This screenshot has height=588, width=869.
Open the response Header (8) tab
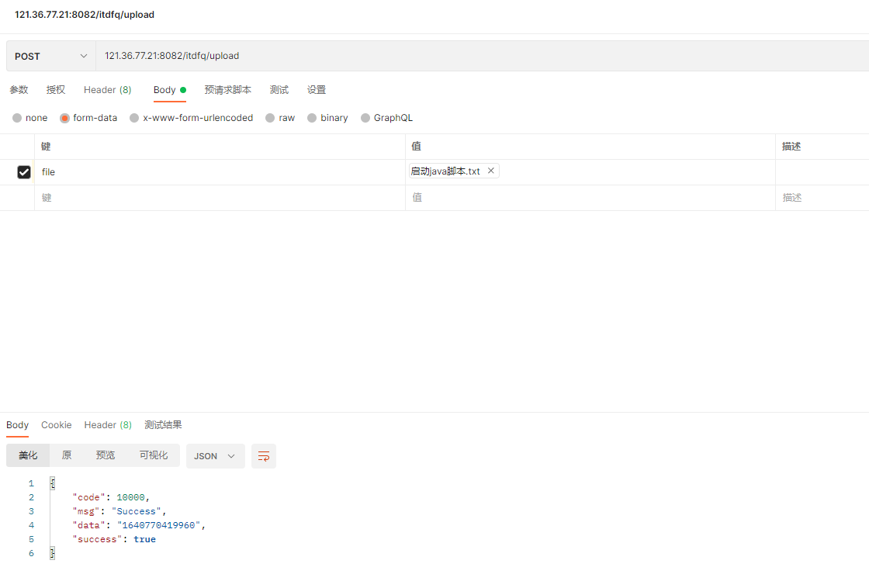pos(108,425)
